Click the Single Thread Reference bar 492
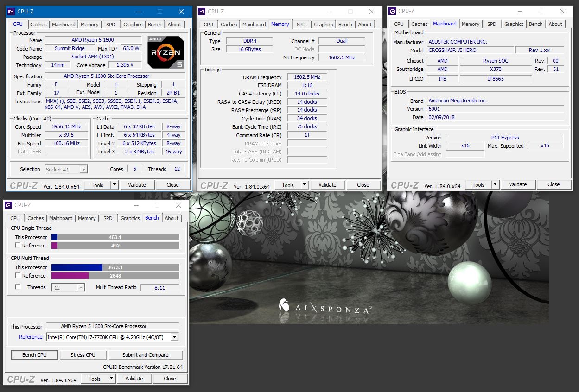The width and height of the screenshot is (579, 392). click(x=115, y=246)
